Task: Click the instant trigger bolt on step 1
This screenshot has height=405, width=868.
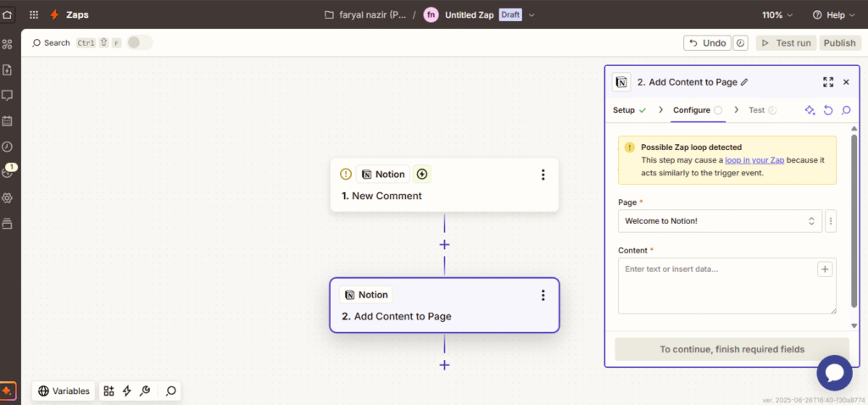Action: tap(422, 175)
